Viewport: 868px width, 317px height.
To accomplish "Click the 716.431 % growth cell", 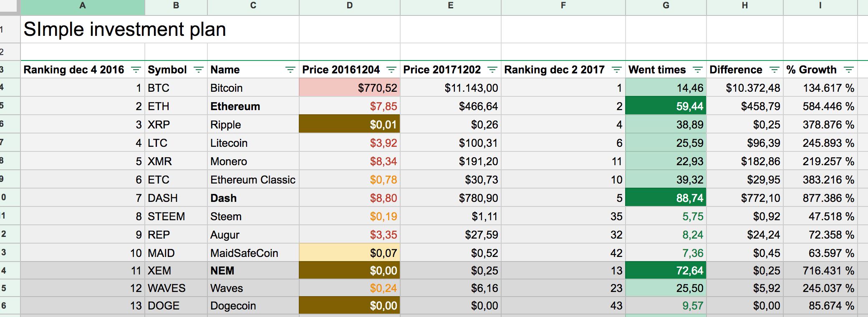I will (820, 271).
